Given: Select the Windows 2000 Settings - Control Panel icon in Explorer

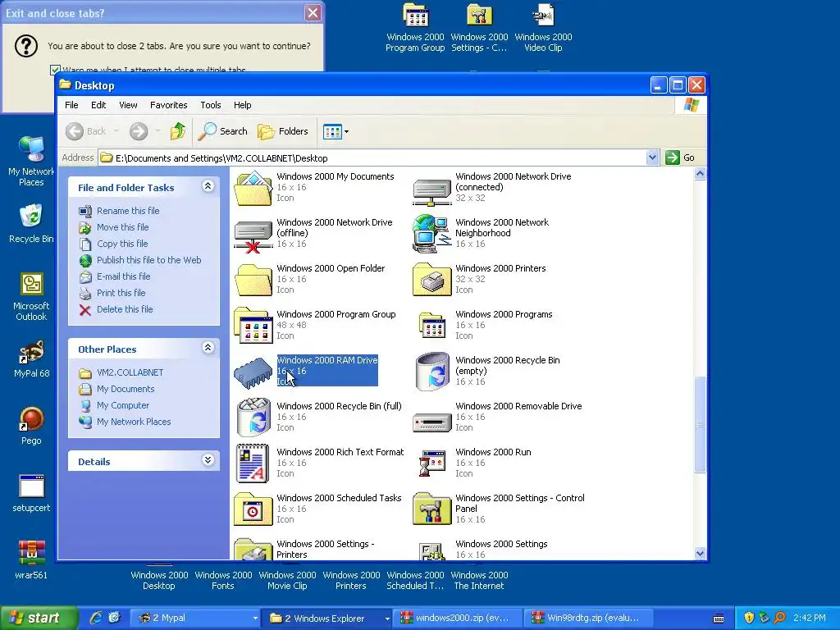Looking at the screenshot, I should (431, 509).
